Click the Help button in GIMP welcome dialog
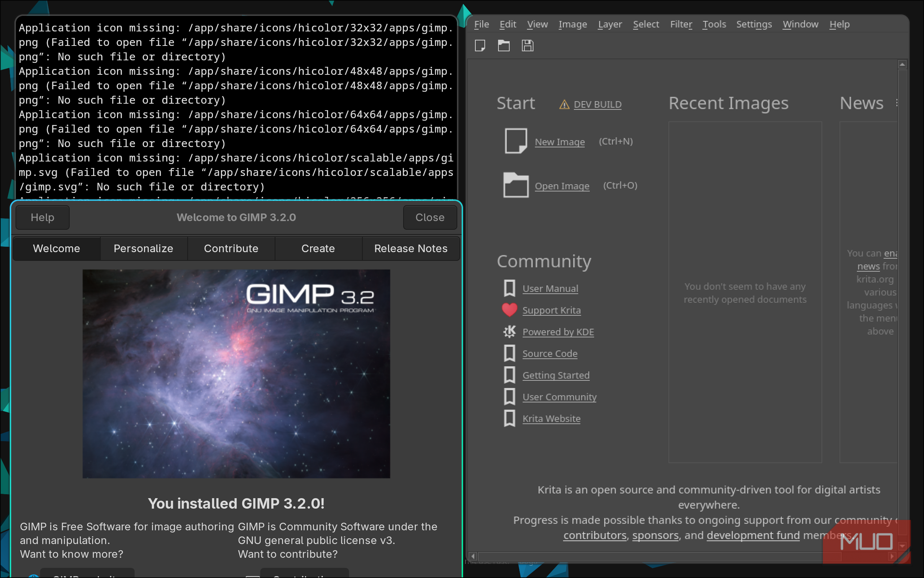Image resolution: width=924 pixels, height=578 pixels. (x=42, y=217)
